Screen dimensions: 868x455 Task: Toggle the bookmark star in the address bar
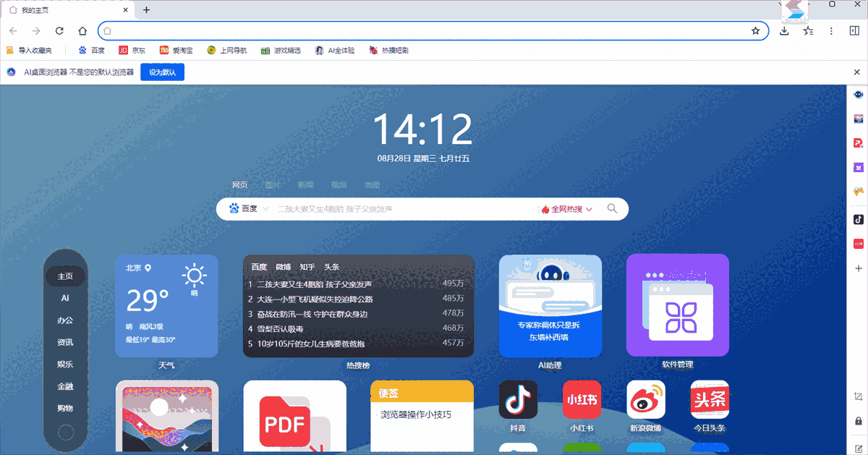(x=757, y=30)
